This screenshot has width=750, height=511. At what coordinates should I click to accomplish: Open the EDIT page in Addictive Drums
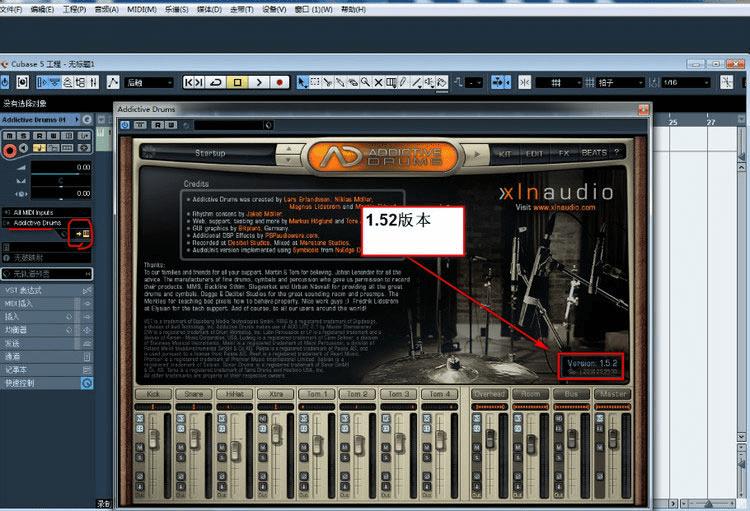(x=534, y=154)
